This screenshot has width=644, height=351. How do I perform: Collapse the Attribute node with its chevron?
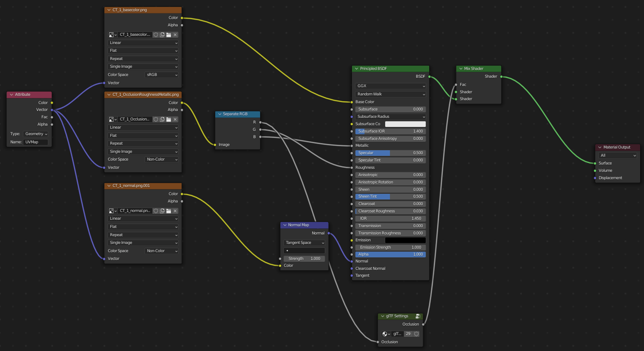tap(10, 94)
